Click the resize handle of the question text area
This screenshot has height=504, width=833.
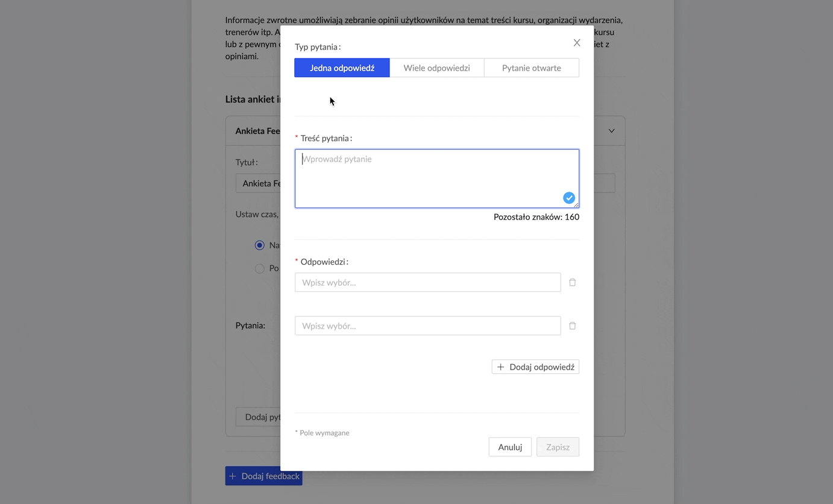(576, 205)
